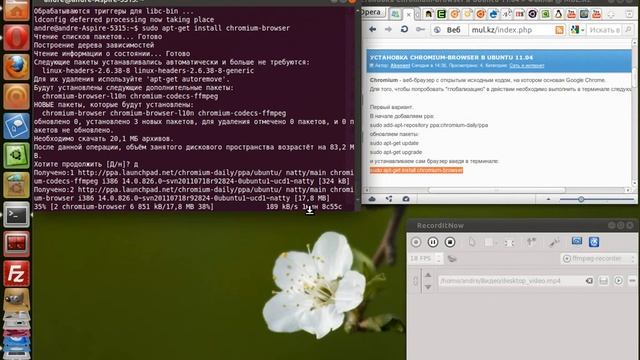640x360 pixels.
Task: Click Opera Link cloud icon in status bar
Action: (372, 199)
